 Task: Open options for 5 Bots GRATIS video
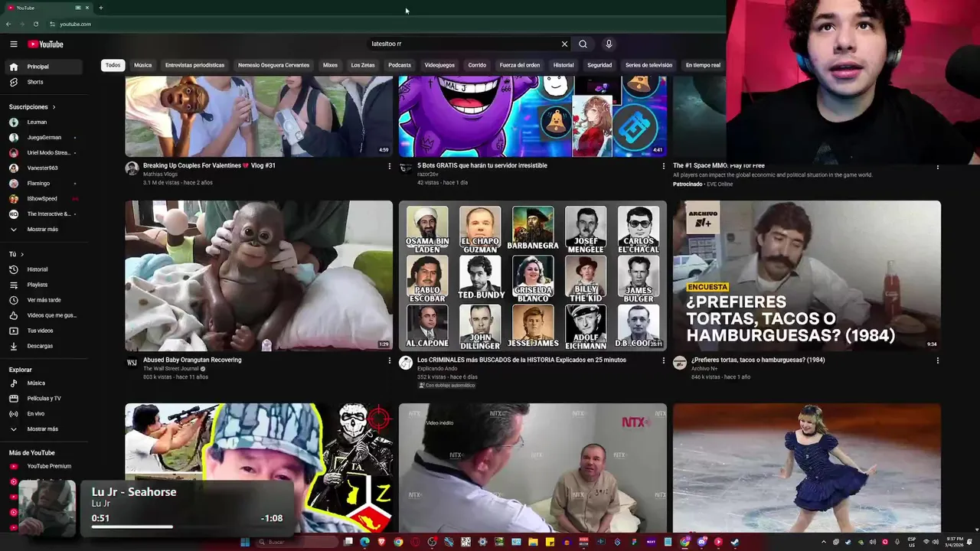tap(663, 166)
